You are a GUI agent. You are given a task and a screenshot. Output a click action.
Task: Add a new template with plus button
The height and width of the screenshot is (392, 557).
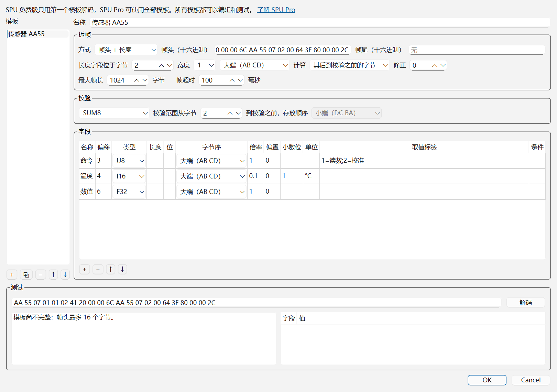(x=12, y=275)
